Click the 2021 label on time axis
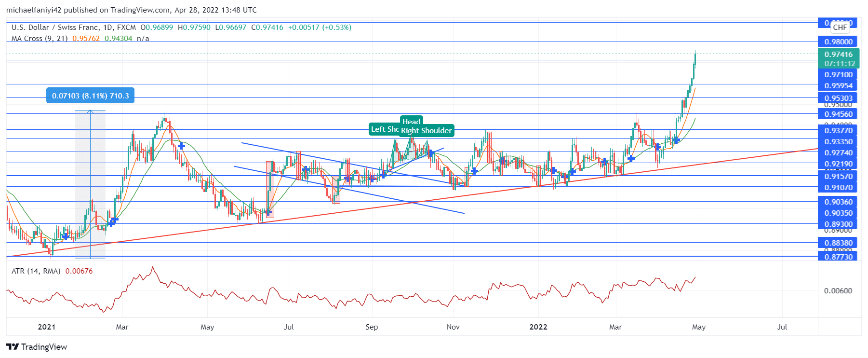The height and width of the screenshot is (358, 868). 47,327
